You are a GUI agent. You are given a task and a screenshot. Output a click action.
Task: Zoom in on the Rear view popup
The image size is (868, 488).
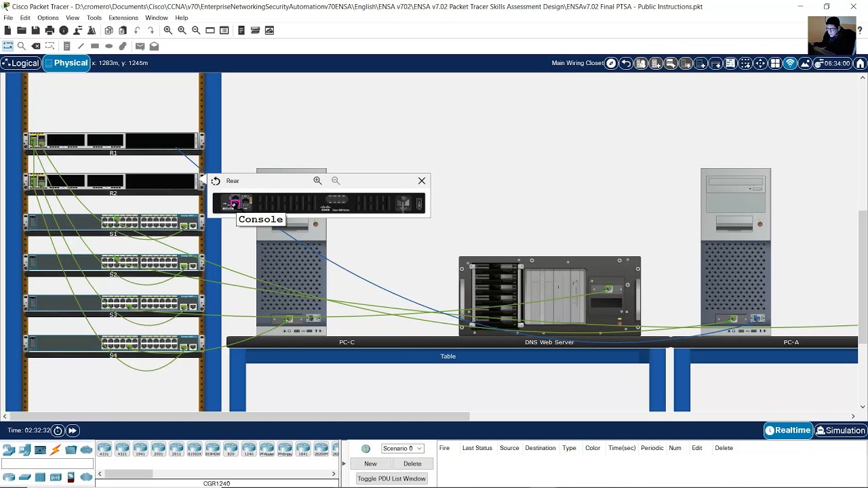317,181
